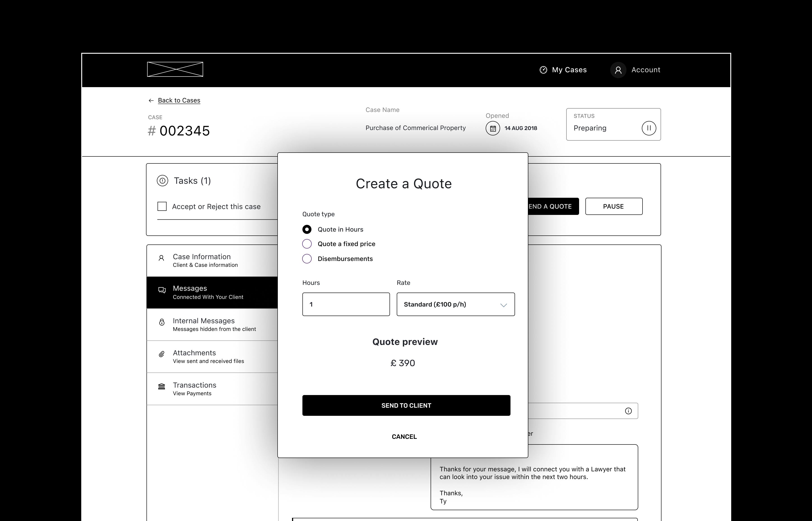Open the Case Information tab
Viewport: 812px width, 521px height.
(x=212, y=260)
